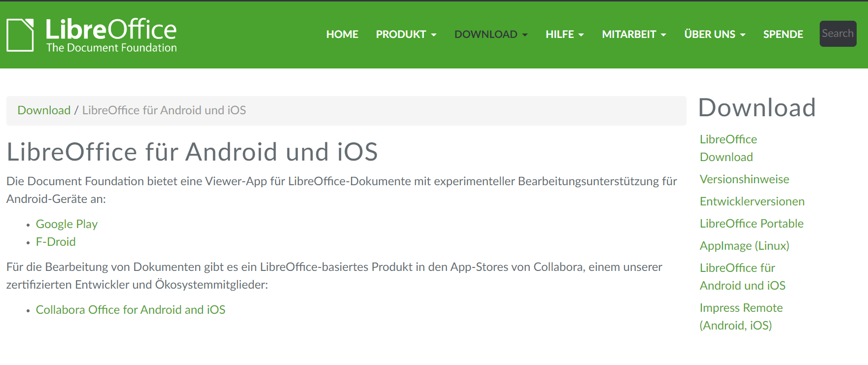Click the LibreOffice wordmark text in header

[x=111, y=30]
